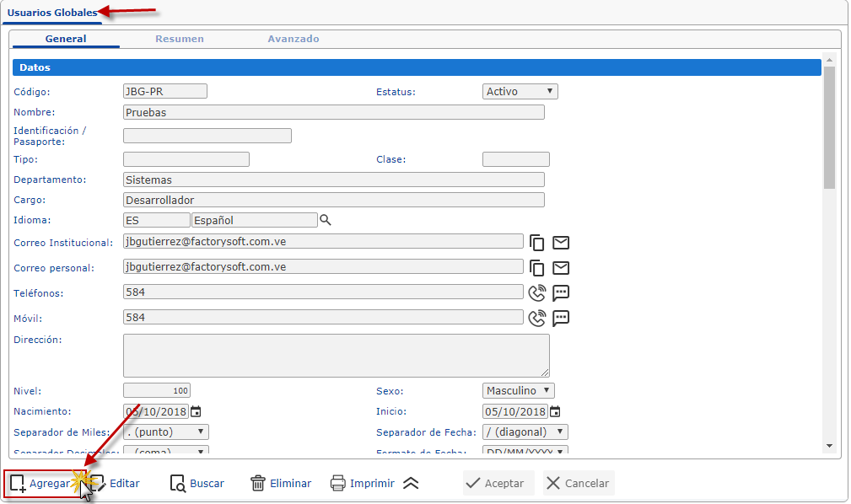Copy the Correo Institucional address icon

(x=537, y=243)
